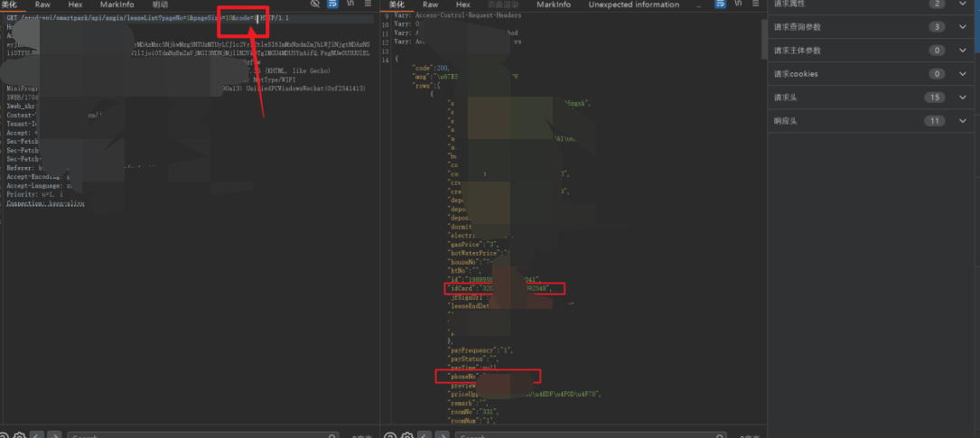Show more response tabs via overflow dots
980x438 pixels.
[x=699, y=5]
